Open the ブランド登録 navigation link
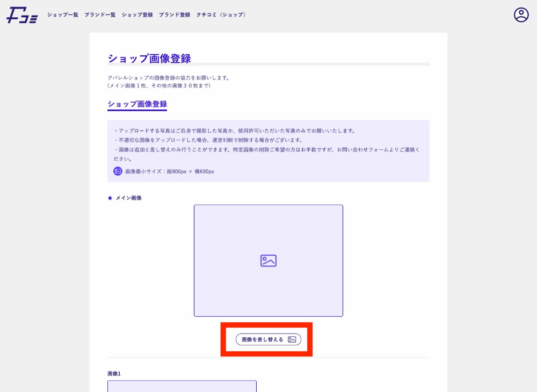This screenshot has height=392, width=537. point(175,15)
